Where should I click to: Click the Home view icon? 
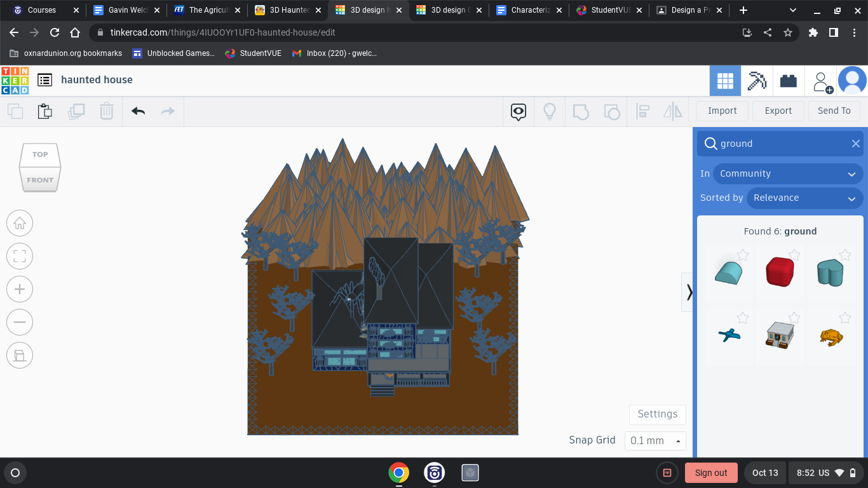tap(20, 223)
